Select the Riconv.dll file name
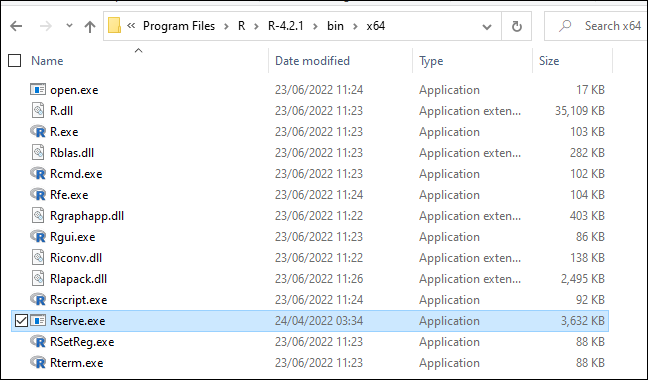This screenshot has height=380, width=648. 76,258
